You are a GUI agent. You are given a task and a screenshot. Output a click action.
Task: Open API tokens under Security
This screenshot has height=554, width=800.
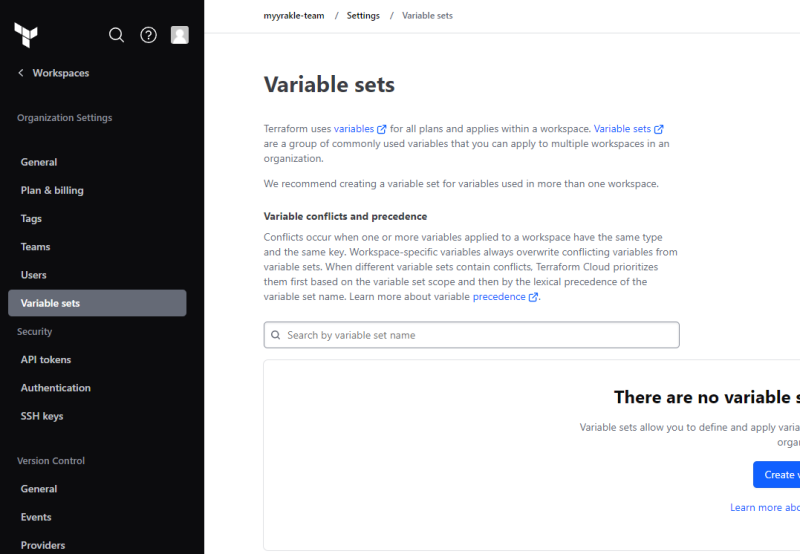(46, 359)
